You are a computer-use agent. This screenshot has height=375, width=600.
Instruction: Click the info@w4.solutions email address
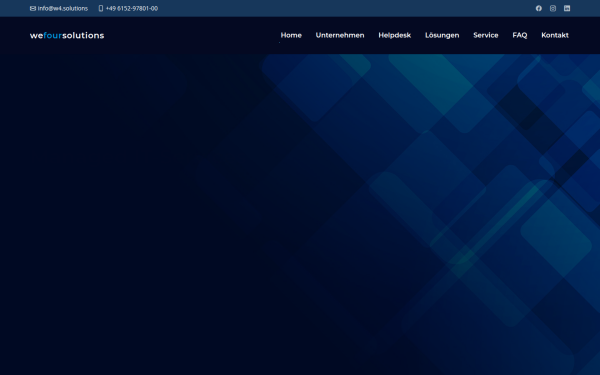[63, 8]
